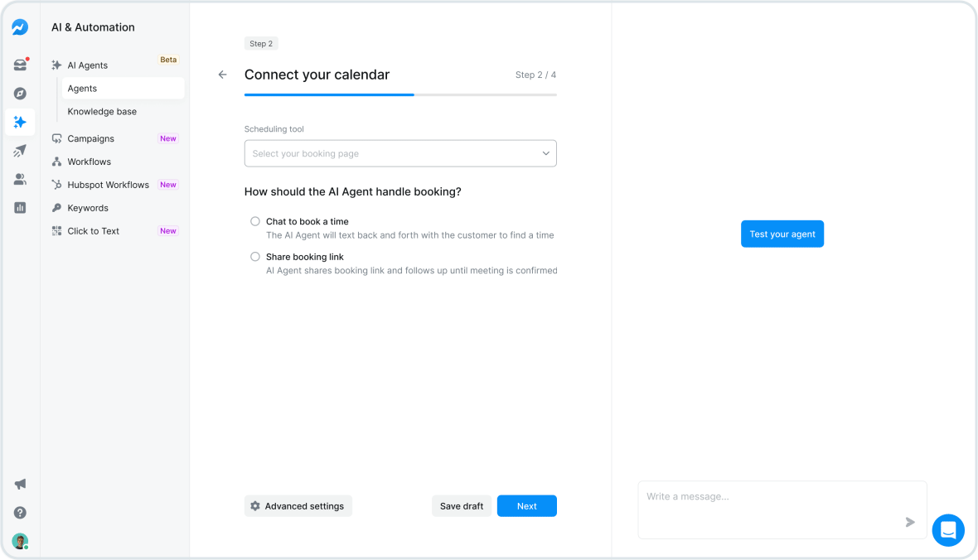Screen dimensions: 978x560
Task: Open the Inbox icon with notification dot
Action: [x=20, y=65]
